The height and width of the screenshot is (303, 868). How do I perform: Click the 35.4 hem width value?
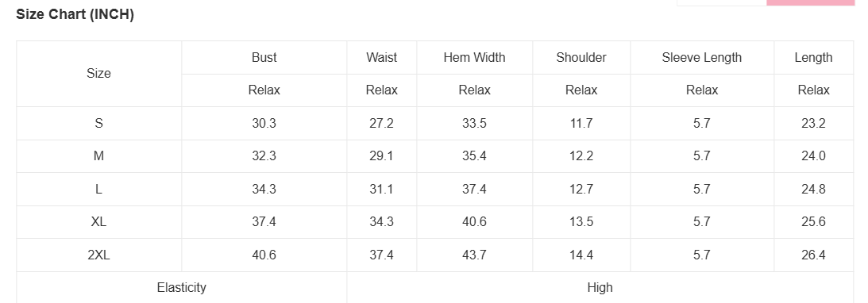tap(474, 156)
